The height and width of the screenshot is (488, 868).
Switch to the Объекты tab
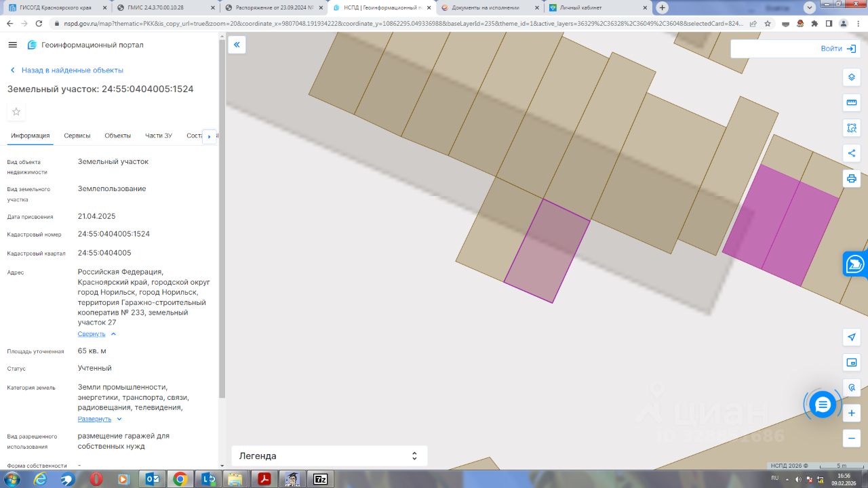coord(118,136)
